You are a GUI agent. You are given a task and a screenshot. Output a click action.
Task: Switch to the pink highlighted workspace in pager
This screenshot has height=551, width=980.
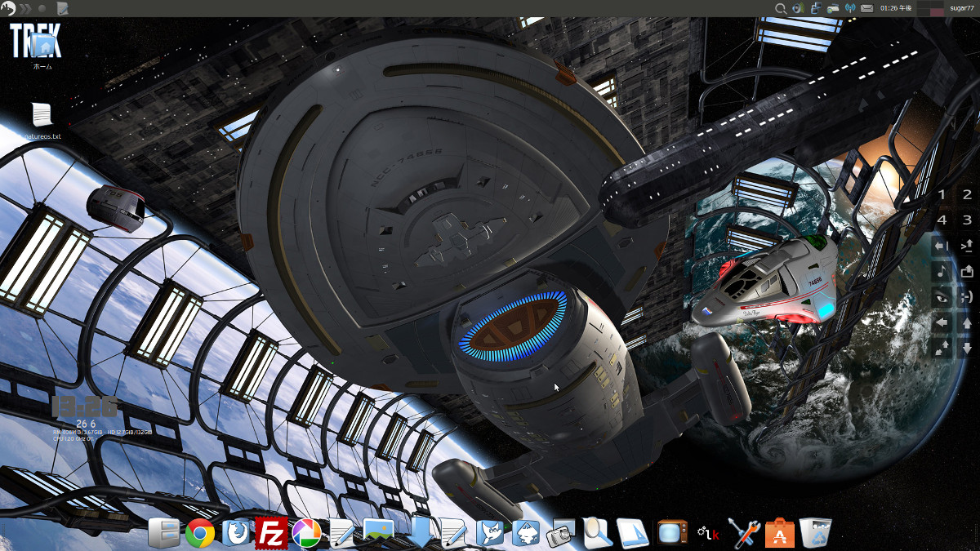pyautogui.click(x=937, y=12)
